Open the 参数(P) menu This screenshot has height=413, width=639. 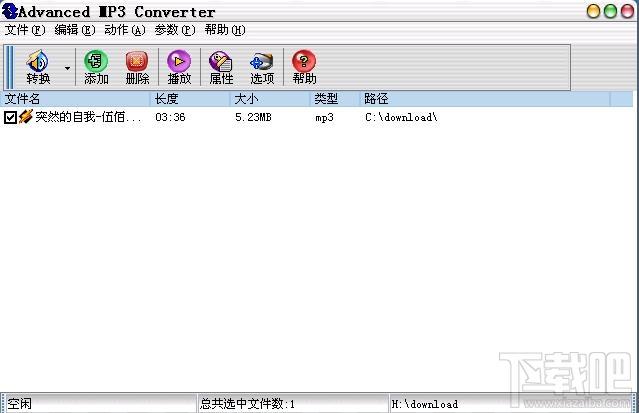[x=175, y=30]
